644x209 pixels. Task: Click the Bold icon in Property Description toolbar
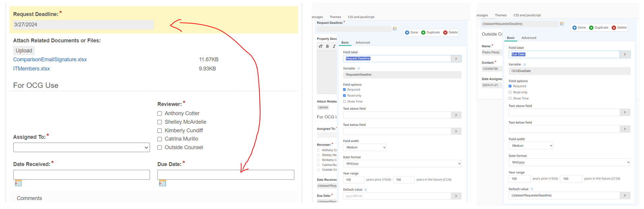point(327,46)
